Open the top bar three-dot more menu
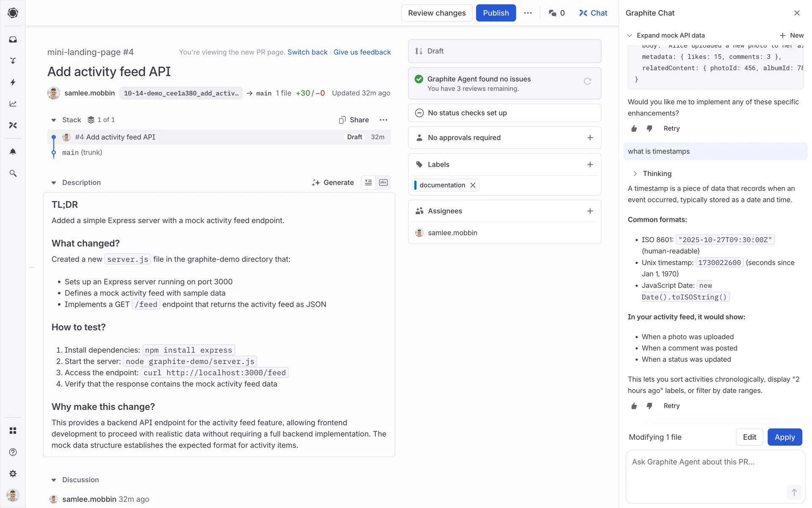812x508 pixels. coord(528,13)
